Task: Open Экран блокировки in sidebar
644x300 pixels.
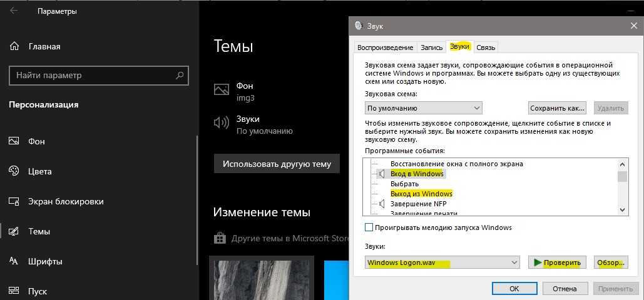Action: click(x=66, y=201)
